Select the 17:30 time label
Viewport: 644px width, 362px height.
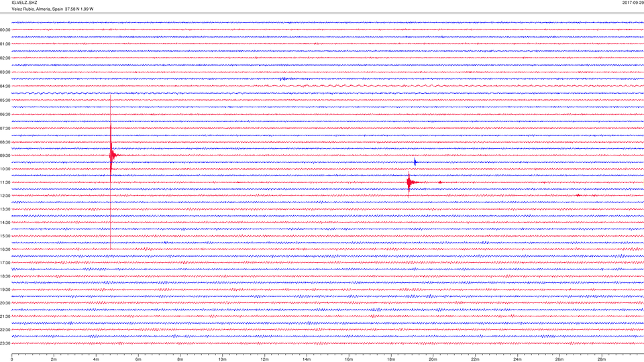(x=5, y=263)
